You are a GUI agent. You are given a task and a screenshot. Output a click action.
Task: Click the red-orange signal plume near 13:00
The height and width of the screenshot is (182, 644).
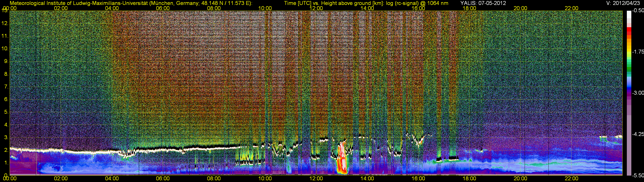click(x=342, y=158)
